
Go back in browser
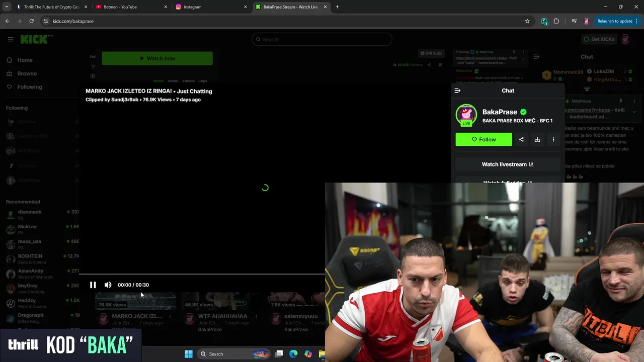coord(7,21)
